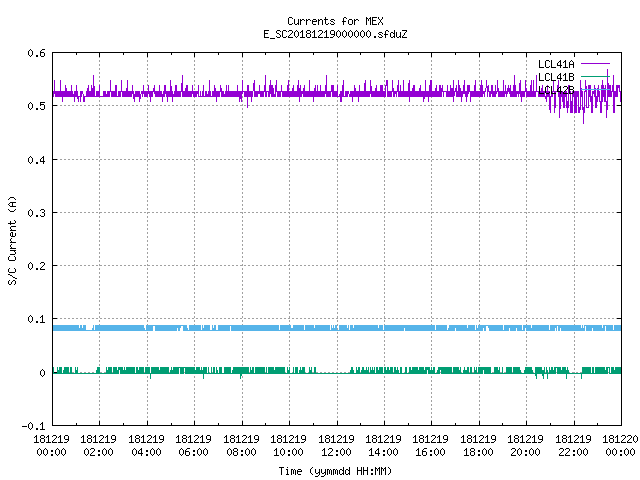The image size is (640, 480).
Task: Click the -0.1 y-axis tick label
Action: [33, 426]
